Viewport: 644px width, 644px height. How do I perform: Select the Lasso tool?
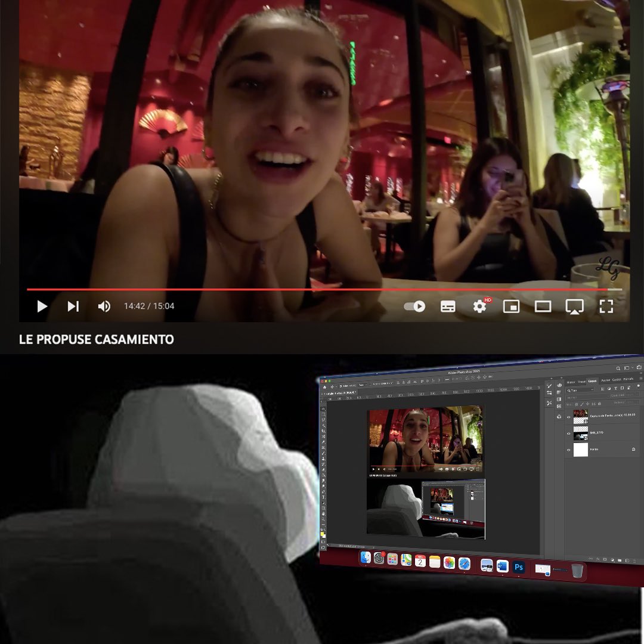tap(323, 420)
